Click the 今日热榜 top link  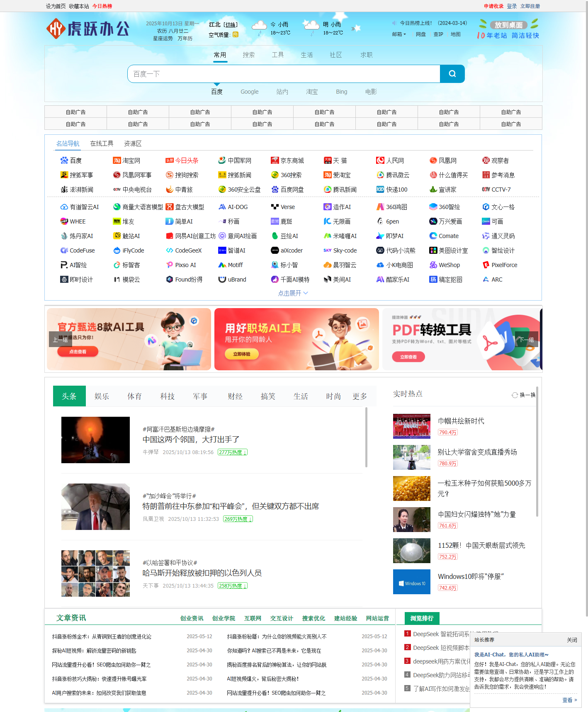click(102, 6)
